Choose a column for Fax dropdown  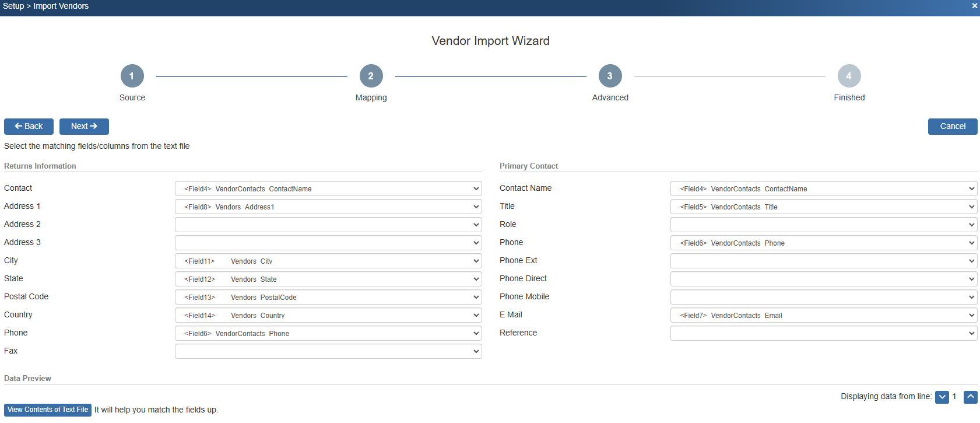[x=328, y=351]
